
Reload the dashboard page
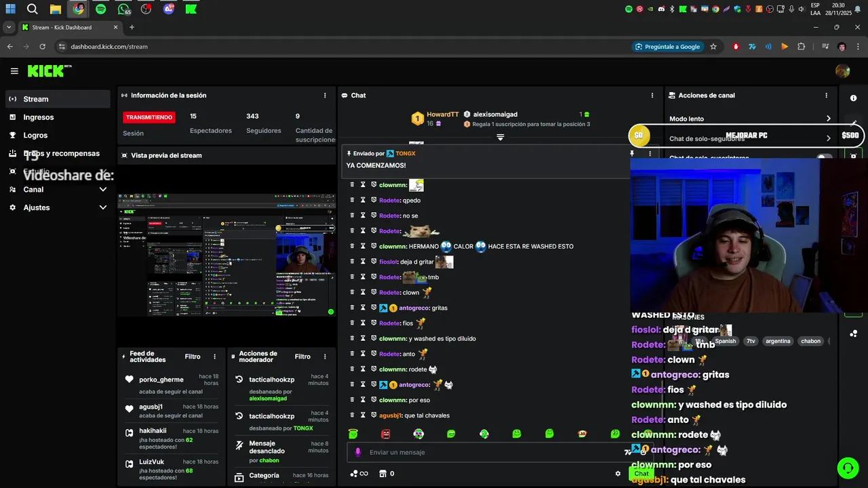click(x=42, y=47)
